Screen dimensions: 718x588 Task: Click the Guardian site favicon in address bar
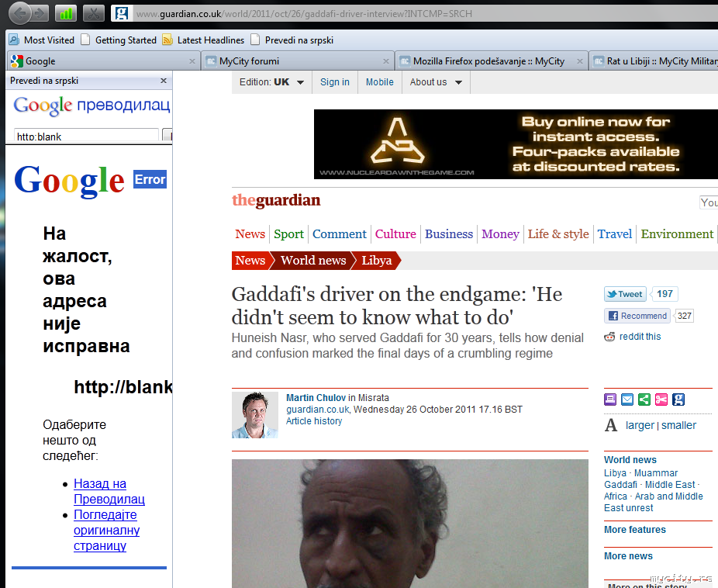click(121, 13)
